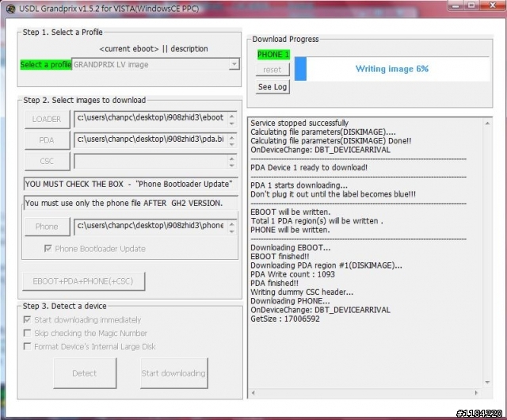This screenshot has height=420, width=507.
Task: Toggle the Phone Bootloader Update checkbox
Action: (x=48, y=249)
